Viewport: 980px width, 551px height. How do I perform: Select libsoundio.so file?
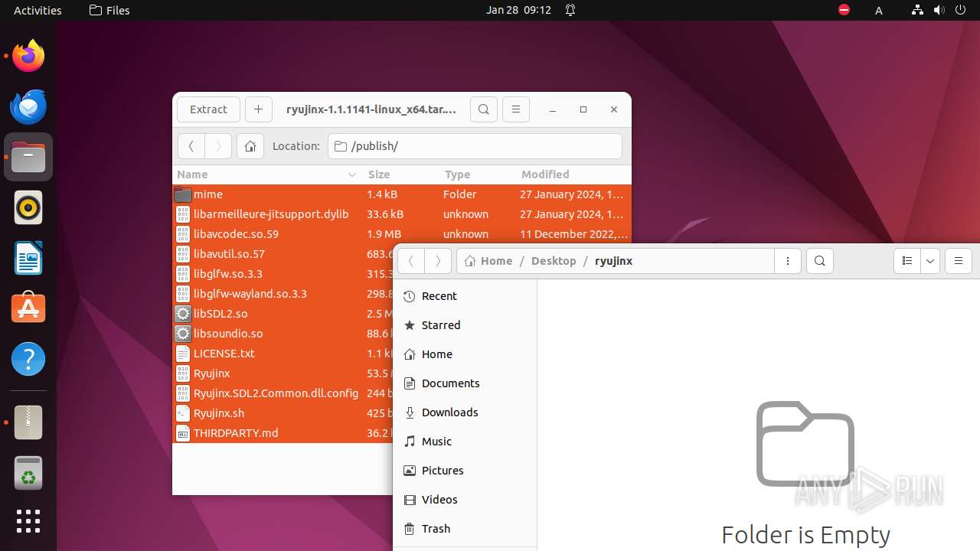(283, 334)
